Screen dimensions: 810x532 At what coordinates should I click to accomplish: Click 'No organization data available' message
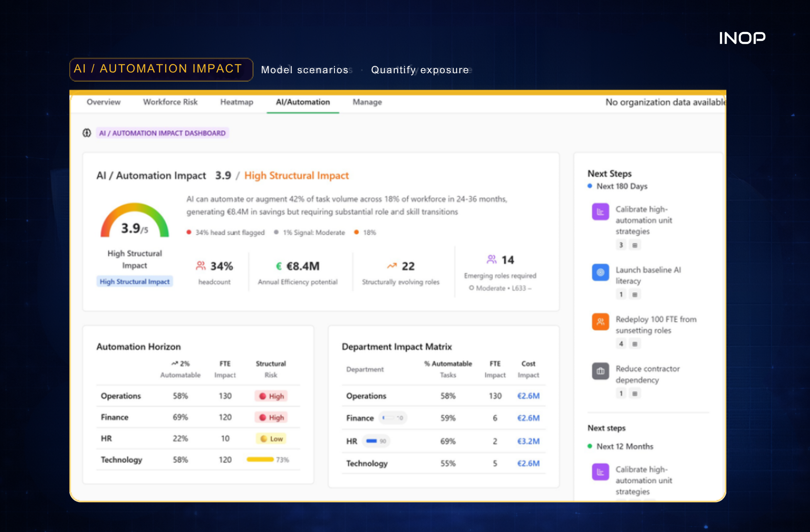click(665, 102)
